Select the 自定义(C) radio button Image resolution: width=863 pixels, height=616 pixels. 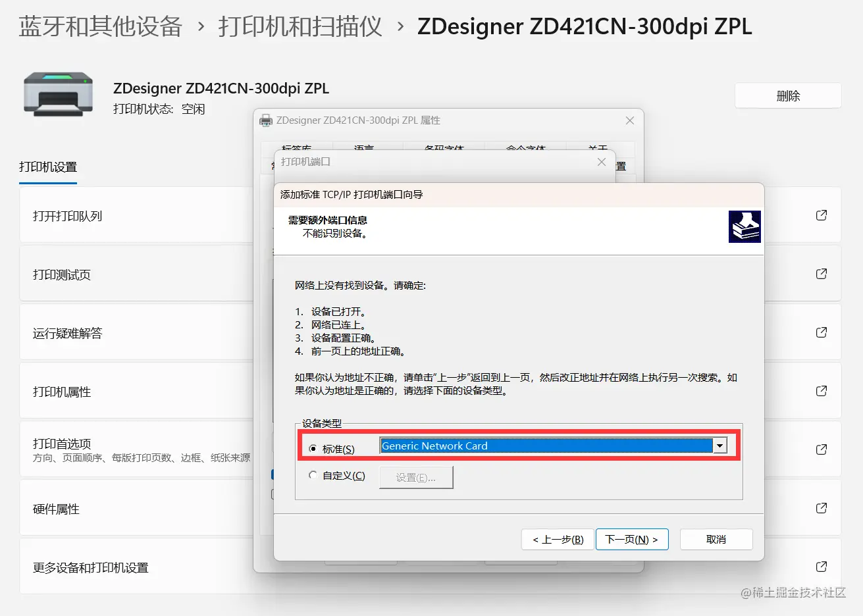point(313,475)
